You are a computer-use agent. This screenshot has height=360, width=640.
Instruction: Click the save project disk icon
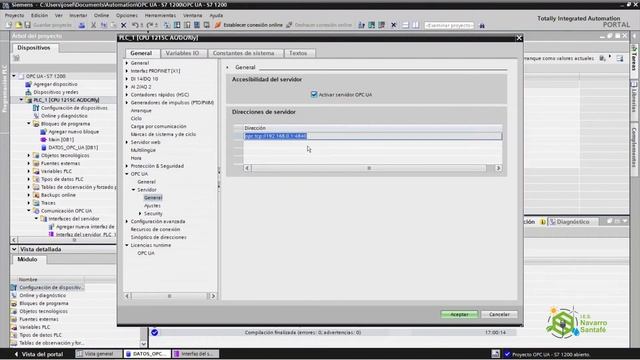(x=27, y=25)
